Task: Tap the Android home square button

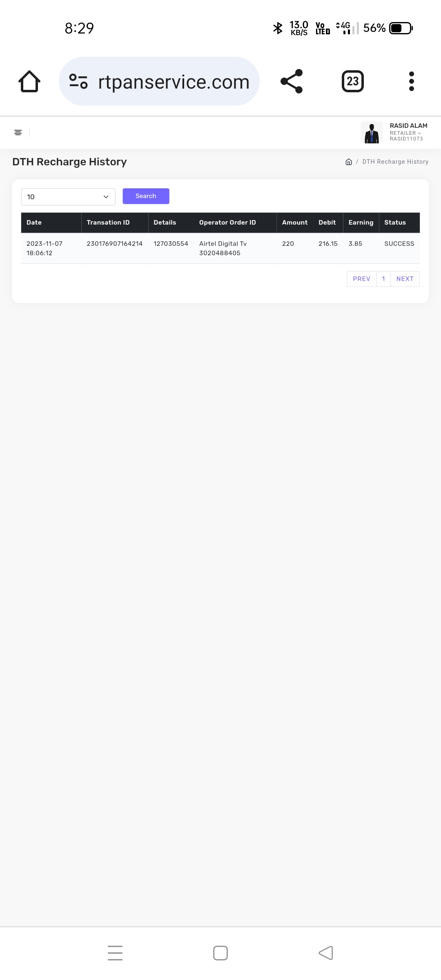Action: coord(220,953)
